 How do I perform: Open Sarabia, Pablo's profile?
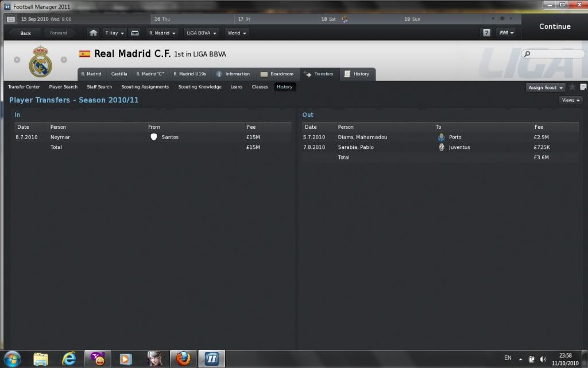click(356, 147)
